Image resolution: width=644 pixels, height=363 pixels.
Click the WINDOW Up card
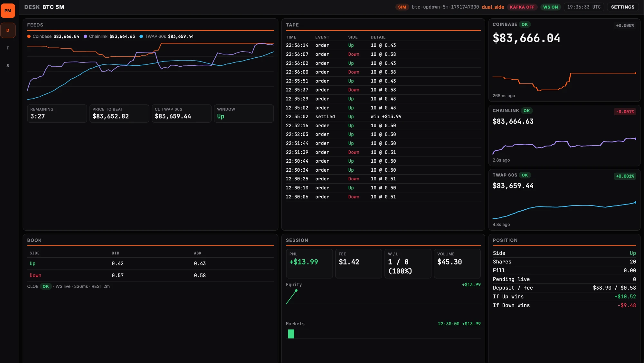tap(244, 113)
